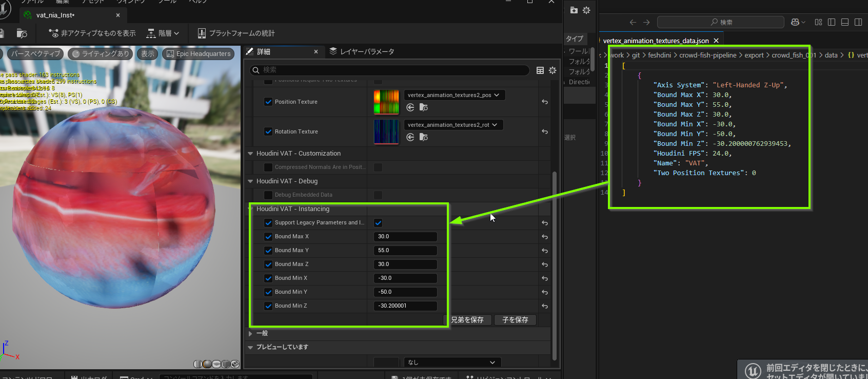Click the Position Texture thumbnail
868x379 pixels.
click(x=386, y=102)
